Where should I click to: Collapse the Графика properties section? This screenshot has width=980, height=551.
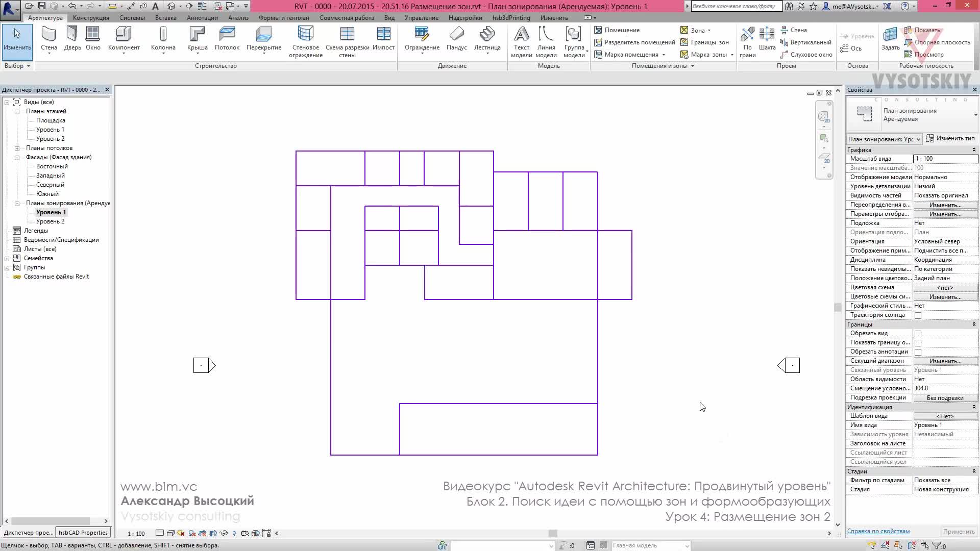(x=974, y=150)
